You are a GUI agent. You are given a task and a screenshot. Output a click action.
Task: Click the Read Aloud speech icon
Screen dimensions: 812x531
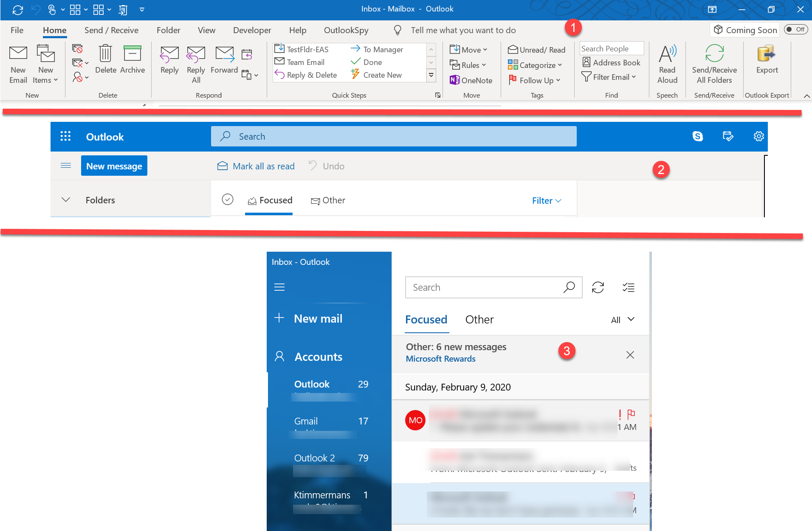point(667,65)
